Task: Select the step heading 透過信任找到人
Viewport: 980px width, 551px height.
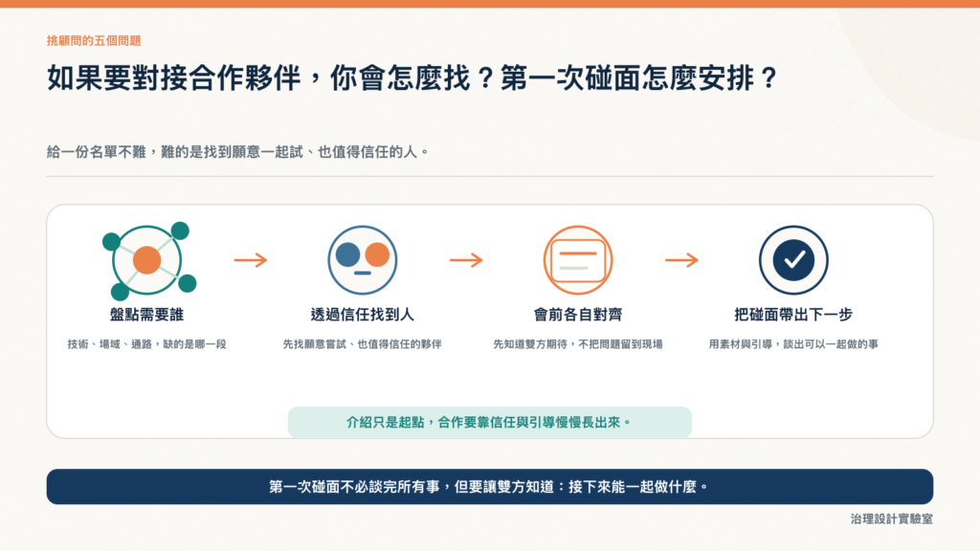Action: tap(363, 314)
